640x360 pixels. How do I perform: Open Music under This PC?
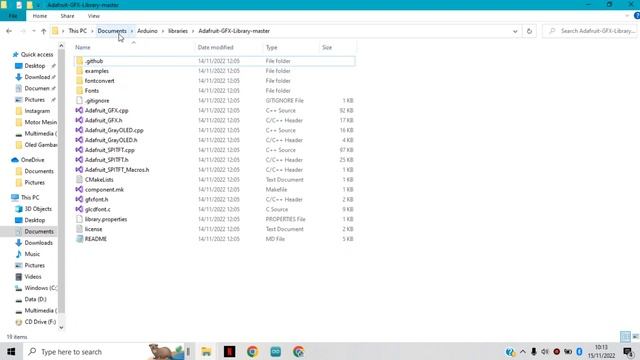[32, 254]
